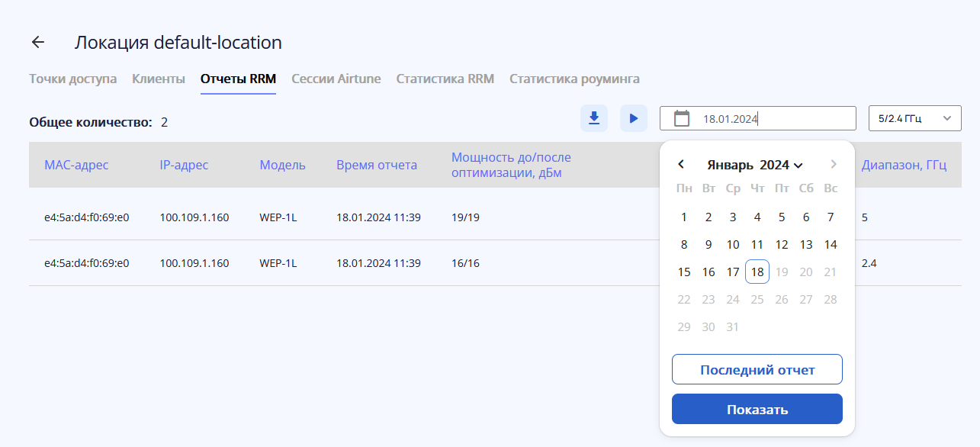The image size is (980, 447).
Task: Select day 18 in the calendar
Action: tap(757, 272)
